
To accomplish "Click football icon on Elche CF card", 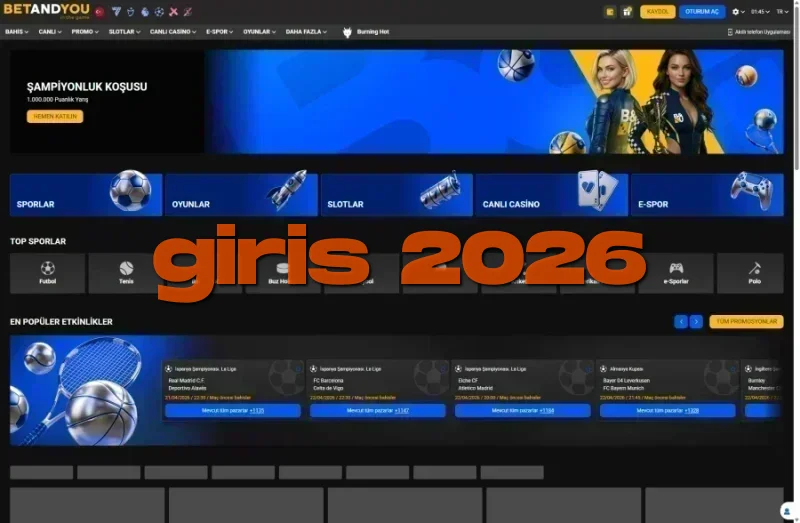I will pos(458,368).
